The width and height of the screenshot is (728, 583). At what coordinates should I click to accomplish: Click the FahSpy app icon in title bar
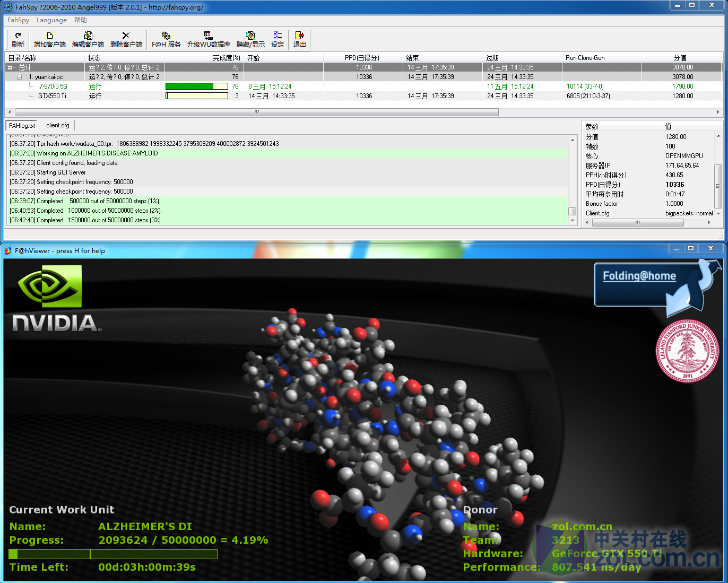[8, 7]
